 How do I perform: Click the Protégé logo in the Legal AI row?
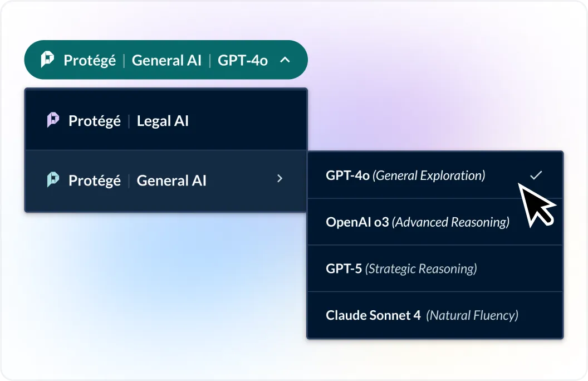point(53,120)
